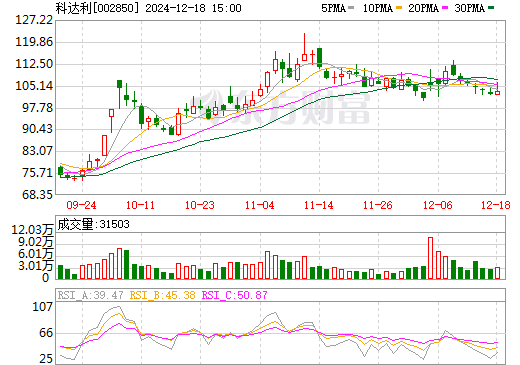Select the 12-06 date axis label

(437, 205)
